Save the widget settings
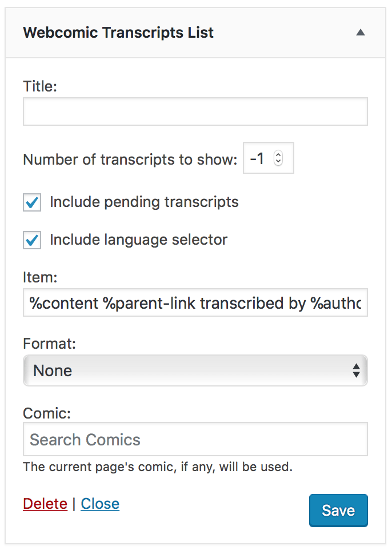 pos(338,511)
